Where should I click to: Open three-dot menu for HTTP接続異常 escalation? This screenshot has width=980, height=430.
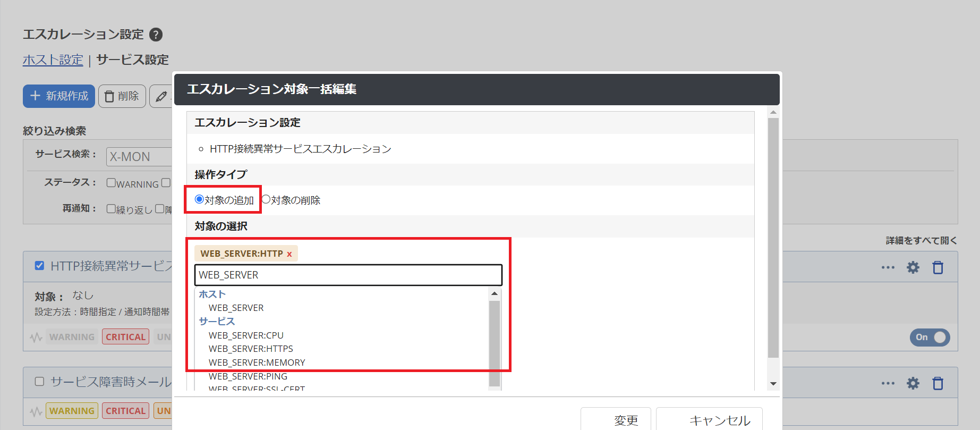(x=888, y=267)
